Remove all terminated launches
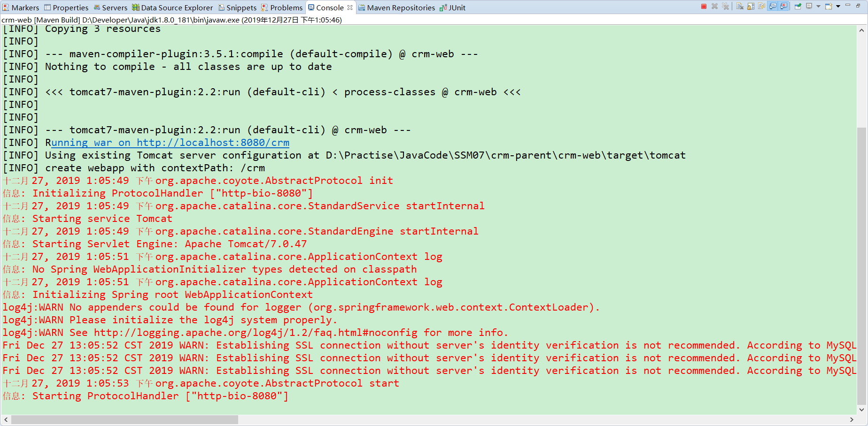Image resolution: width=868 pixels, height=426 pixels. [725, 6]
